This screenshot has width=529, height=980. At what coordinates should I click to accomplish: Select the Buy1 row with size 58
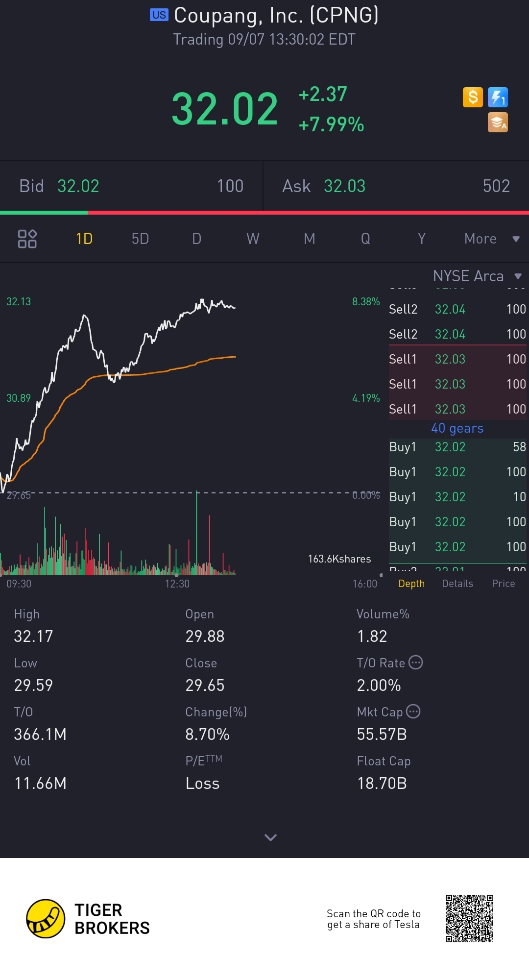coord(457,447)
